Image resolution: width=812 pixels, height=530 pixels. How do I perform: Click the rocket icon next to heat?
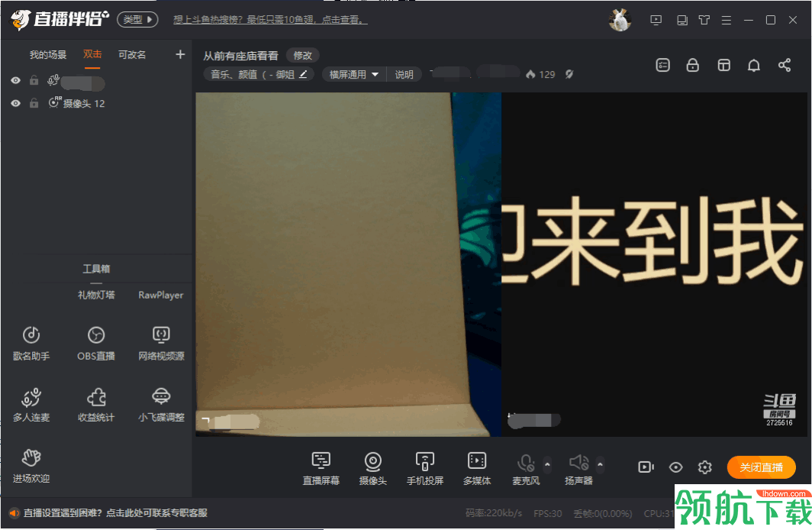click(x=569, y=74)
